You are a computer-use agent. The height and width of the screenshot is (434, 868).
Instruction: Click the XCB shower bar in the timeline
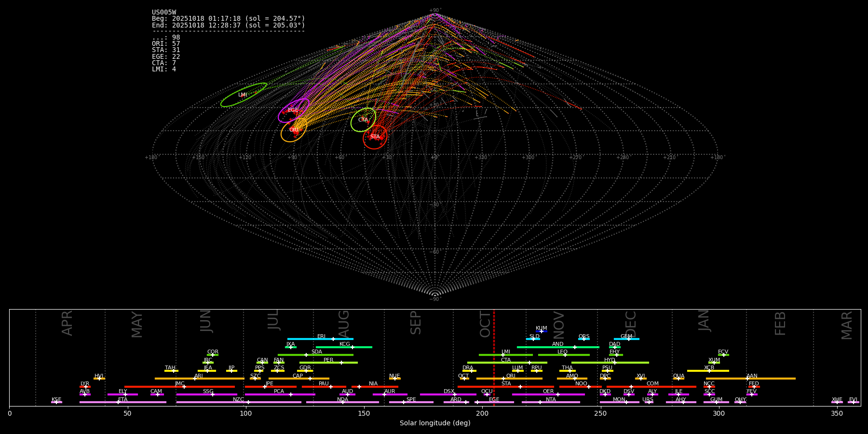pyautogui.click(x=708, y=371)
